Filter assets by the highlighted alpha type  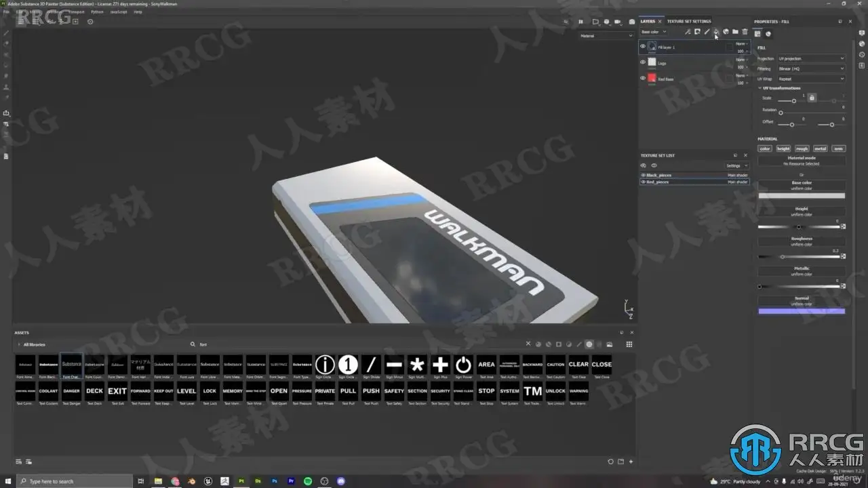click(x=589, y=344)
